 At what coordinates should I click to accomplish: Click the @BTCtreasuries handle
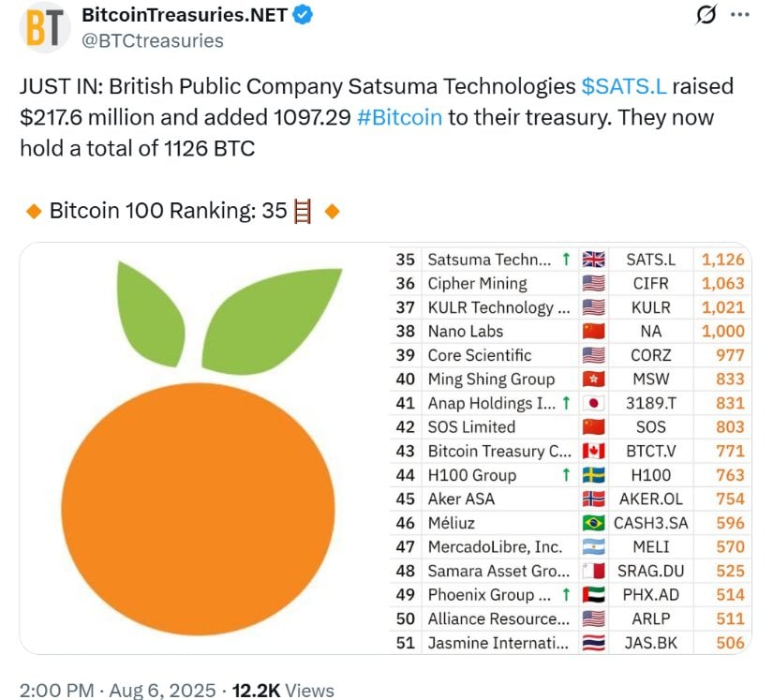pyautogui.click(x=153, y=41)
